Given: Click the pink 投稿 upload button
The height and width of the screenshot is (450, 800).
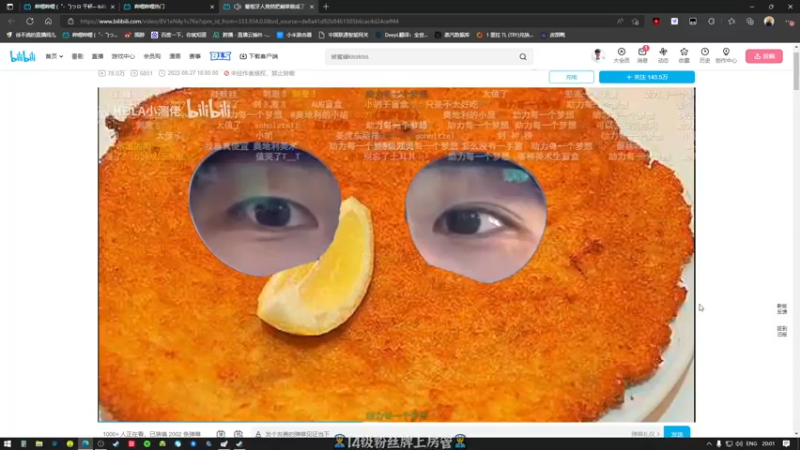Looking at the screenshot, I should coord(764,56).
